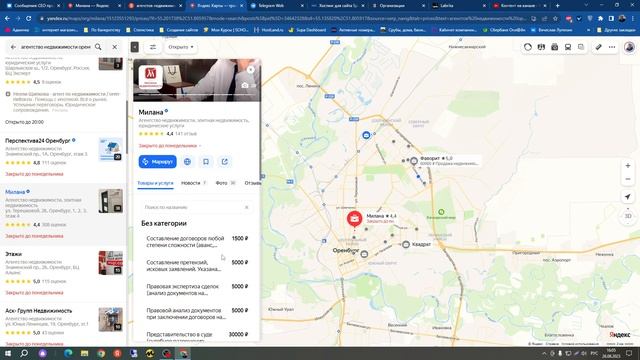This screenshot has width=640, height=360.
Task: Switch to the "Фото" tab
Action: 226,183
